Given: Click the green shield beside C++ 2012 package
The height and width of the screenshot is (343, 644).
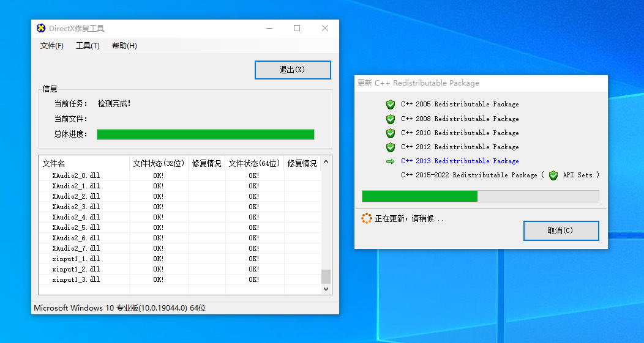Looking at the screenshot, I should coord(390,147).
